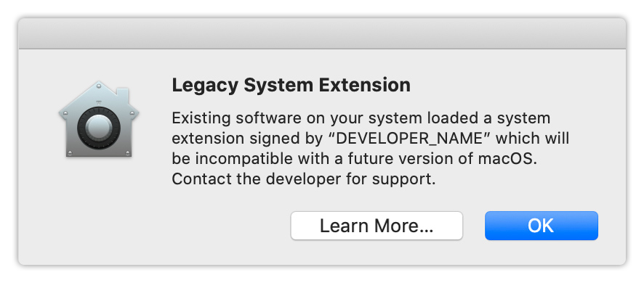
Task: Click the line starting with Existing software
Action: point(361,118)
